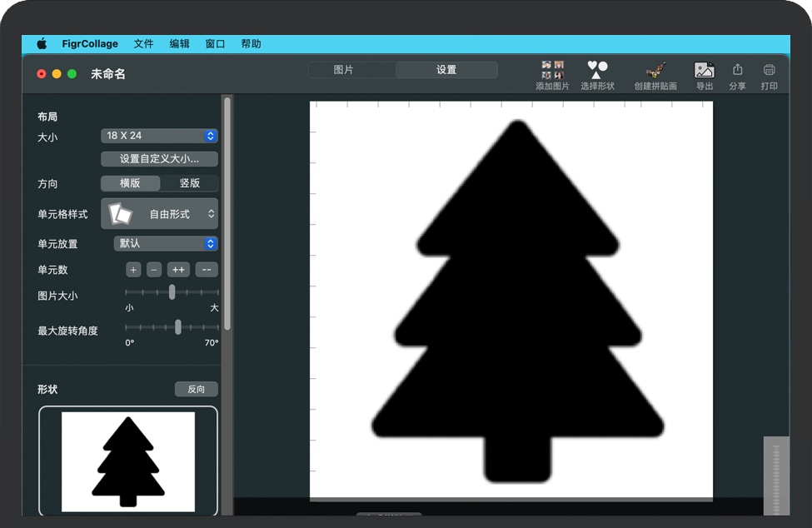Click the Invert (反向) shape button
Screen dimensions: 812x528
[197, 389]
